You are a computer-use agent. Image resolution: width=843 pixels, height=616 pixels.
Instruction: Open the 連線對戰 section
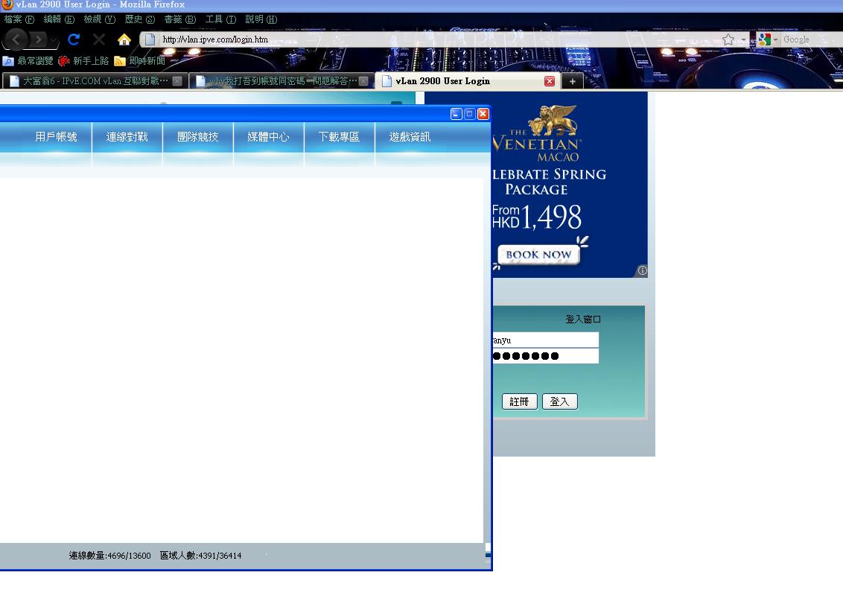[127, 137]
